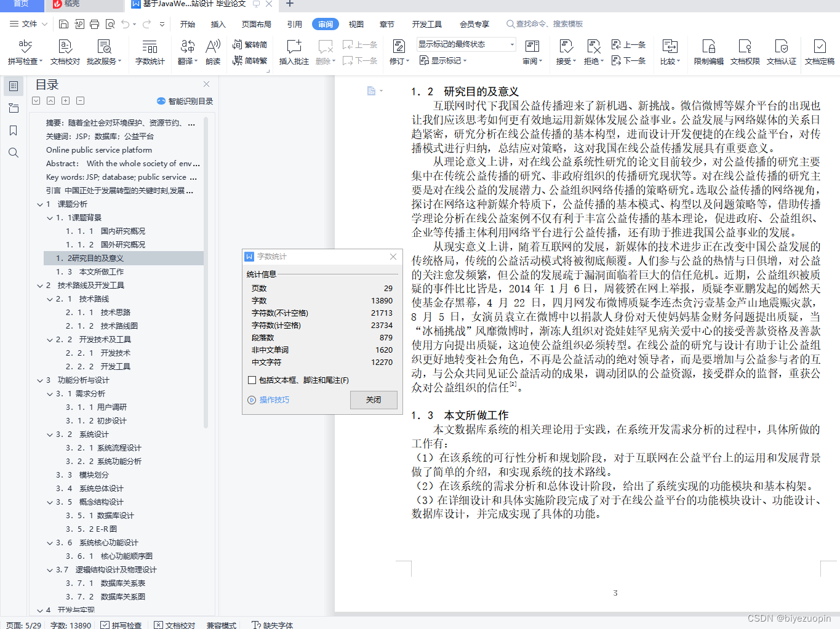Convert text with 简转繁
This screenshot has height=629, width=840.
point(250,60)
